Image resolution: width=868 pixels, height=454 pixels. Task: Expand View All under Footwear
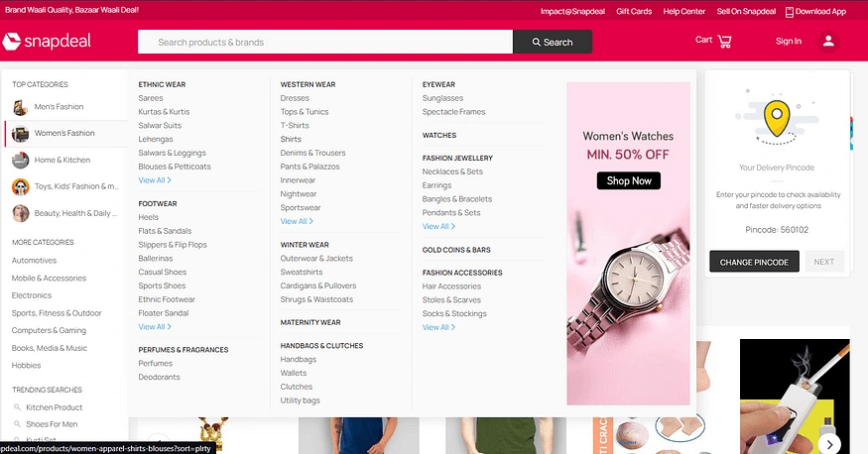coord(155,327)
